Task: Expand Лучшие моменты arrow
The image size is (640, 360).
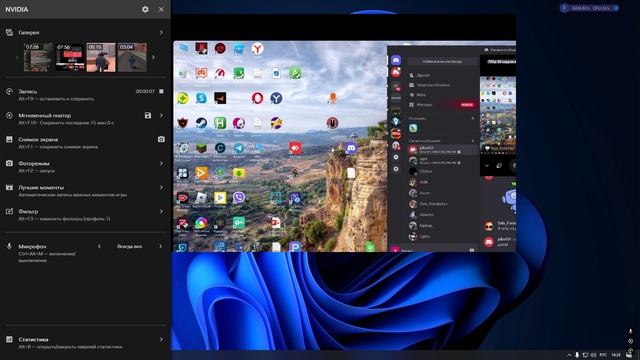Action: [x=161, y=187]
